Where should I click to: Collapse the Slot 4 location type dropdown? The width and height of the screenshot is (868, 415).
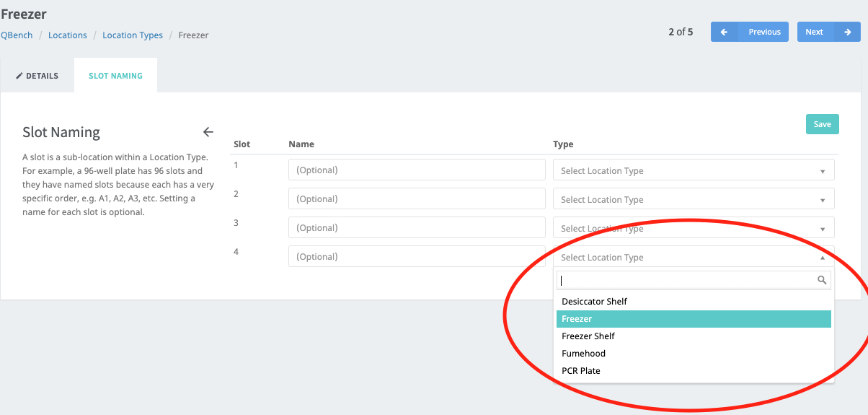coord(694,257)
